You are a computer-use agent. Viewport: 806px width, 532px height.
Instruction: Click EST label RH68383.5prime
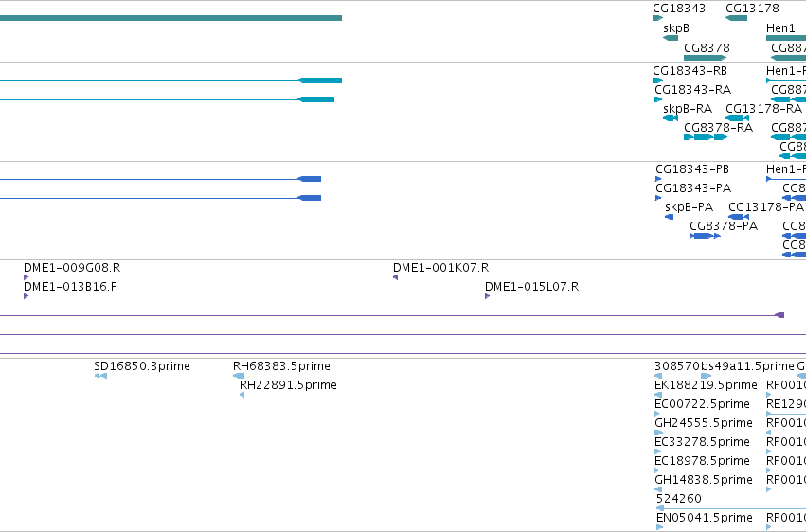[281, 366]
